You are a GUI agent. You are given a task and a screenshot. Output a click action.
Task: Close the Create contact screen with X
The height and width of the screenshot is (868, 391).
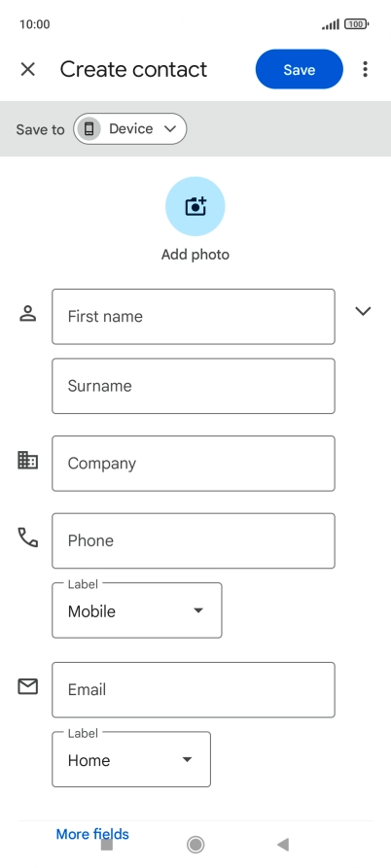[27, 69]
